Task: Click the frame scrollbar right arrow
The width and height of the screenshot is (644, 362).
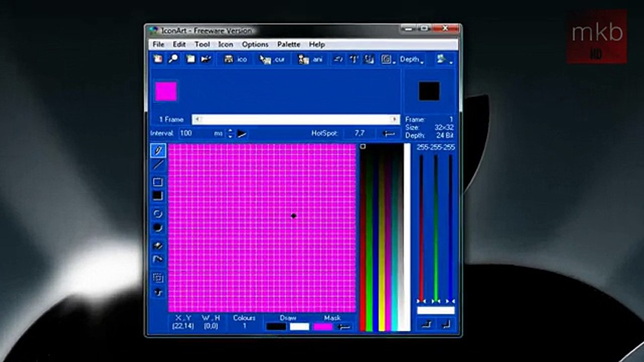Action: 395,119
